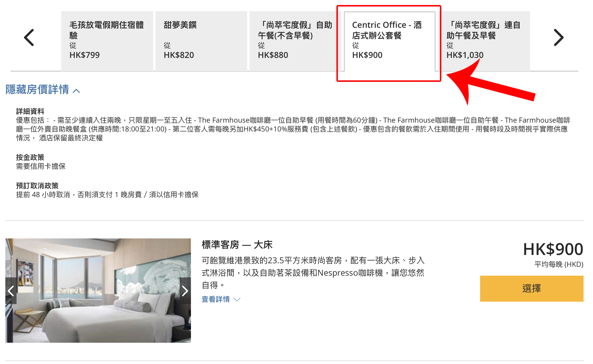
Task: Open 「尚萃宅度假」連自助午餐及早餐 package tab
Action: 484,41
